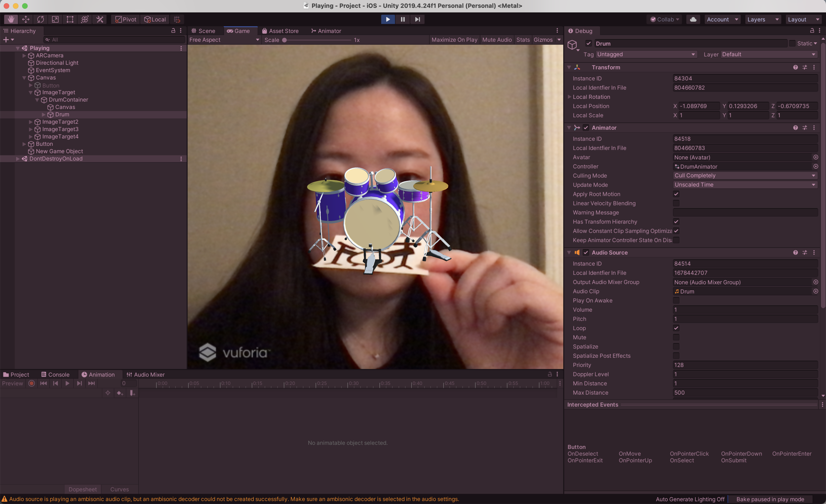Select the Hand tool in toolbar
The image size is (826, 504).
[x=11, y=19]
